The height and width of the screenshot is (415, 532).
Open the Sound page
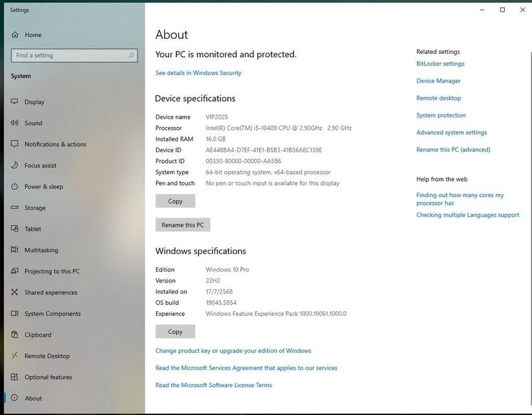[33, 123]
